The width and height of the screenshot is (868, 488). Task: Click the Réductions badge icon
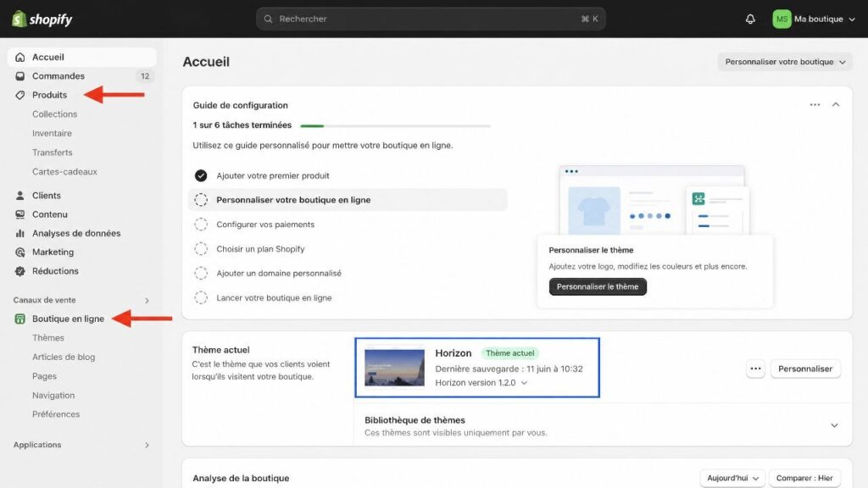coord(20,270)
